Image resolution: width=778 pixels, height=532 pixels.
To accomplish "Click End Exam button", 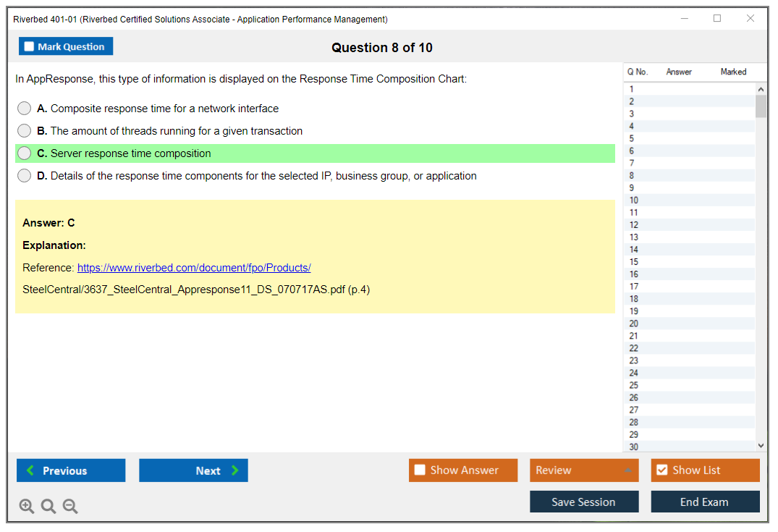I will point(704,502).
